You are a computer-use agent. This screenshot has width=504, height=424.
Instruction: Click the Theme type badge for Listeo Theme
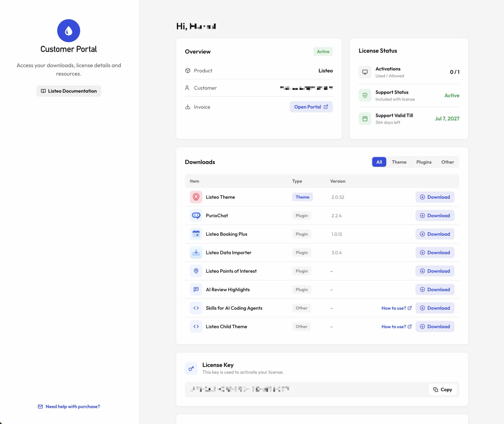click(x=302, y=197)
